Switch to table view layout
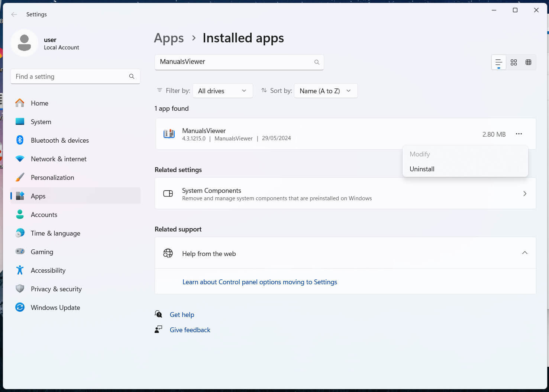 (528, 62)
